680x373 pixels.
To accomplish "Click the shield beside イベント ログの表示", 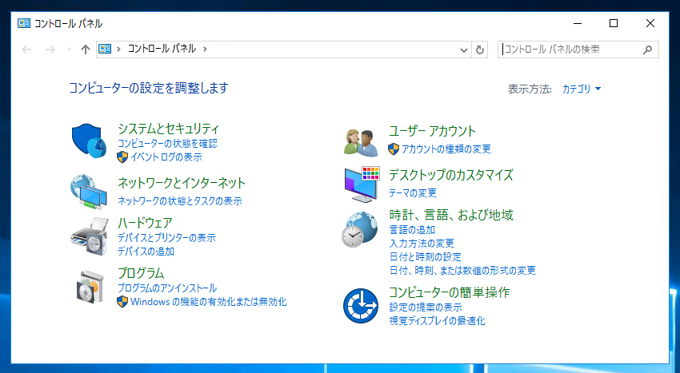I will 122,157.
